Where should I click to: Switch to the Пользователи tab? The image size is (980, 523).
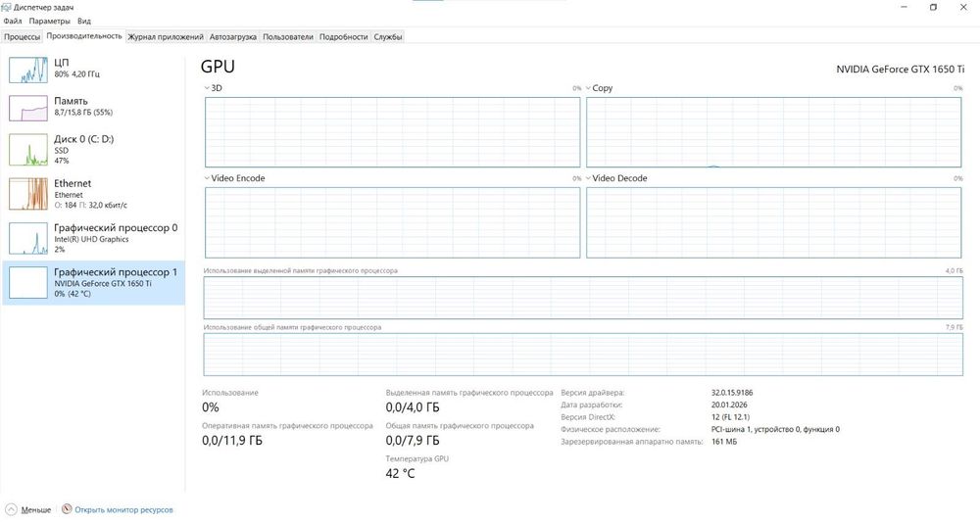[287, 37]
